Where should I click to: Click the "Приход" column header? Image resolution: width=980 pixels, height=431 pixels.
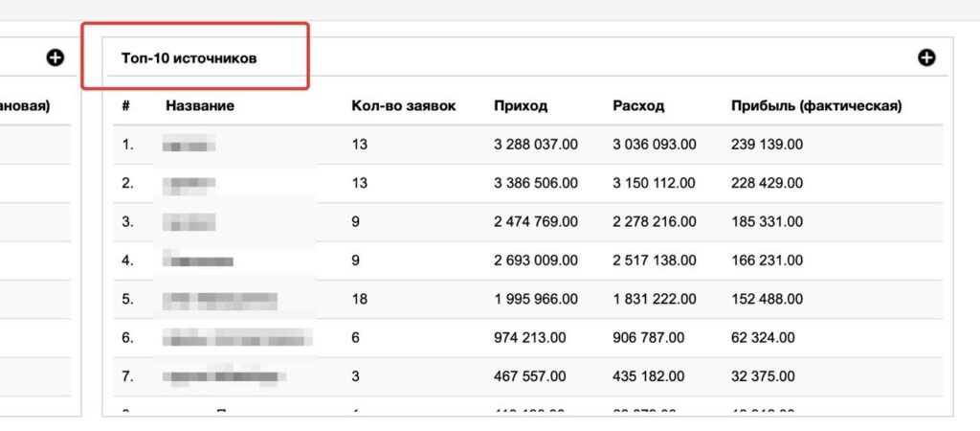tap(521, 106)
